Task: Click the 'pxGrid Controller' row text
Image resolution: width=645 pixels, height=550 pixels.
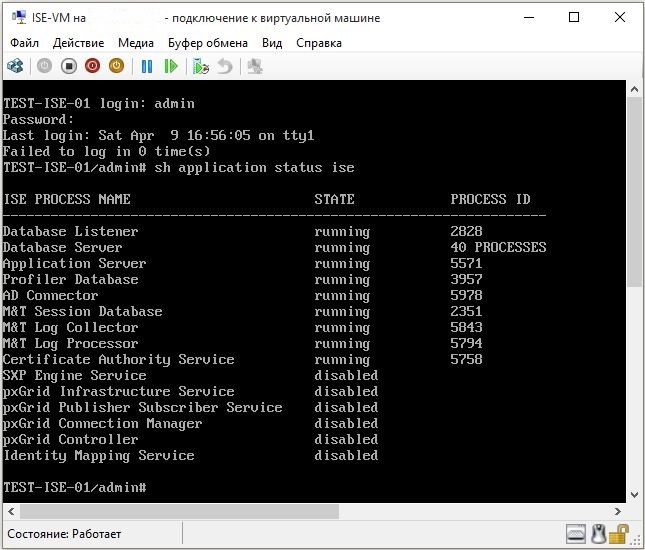Action: coord(70,440)
